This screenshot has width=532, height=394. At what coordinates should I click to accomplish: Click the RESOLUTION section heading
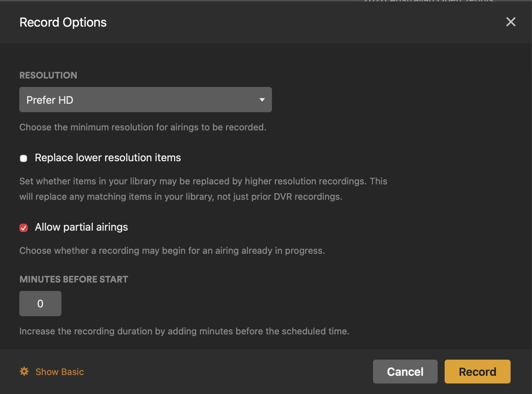[48, 75]
